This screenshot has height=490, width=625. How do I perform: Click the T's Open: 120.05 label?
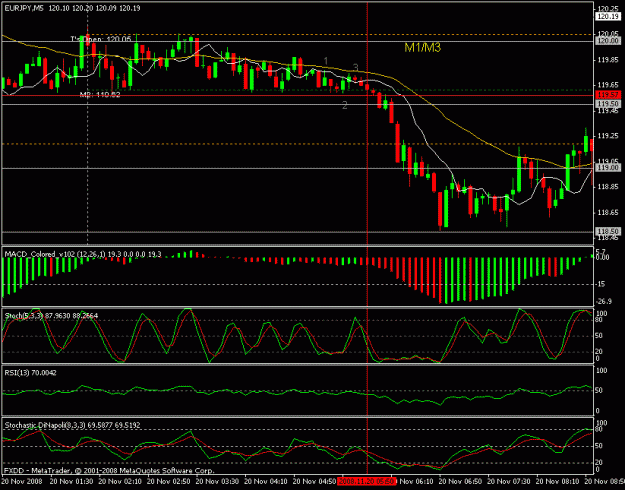click(x=101, y=39)
